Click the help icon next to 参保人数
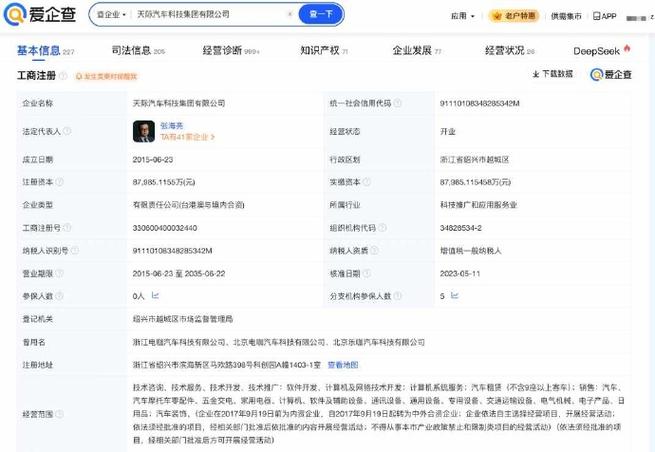Viewport: 655px width, 452px height. [x=60, y=296]
